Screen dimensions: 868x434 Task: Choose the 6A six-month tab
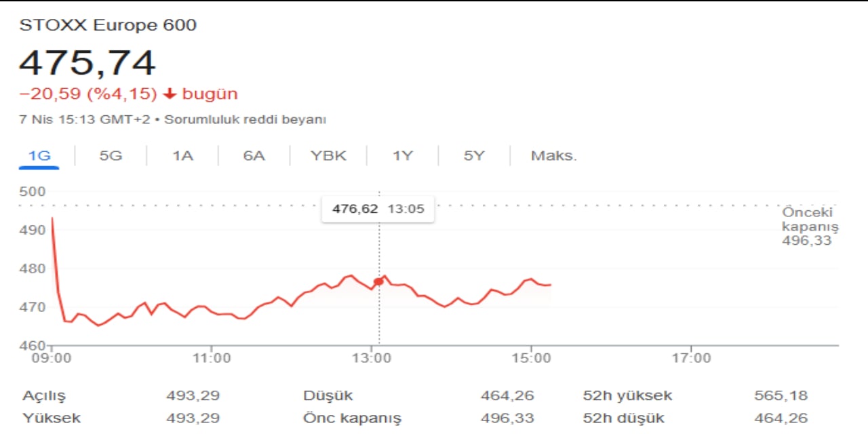254,156
